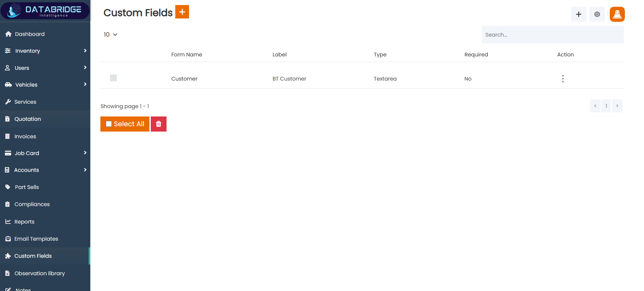Click the BT Customer label cell

(x=289, y=79)
